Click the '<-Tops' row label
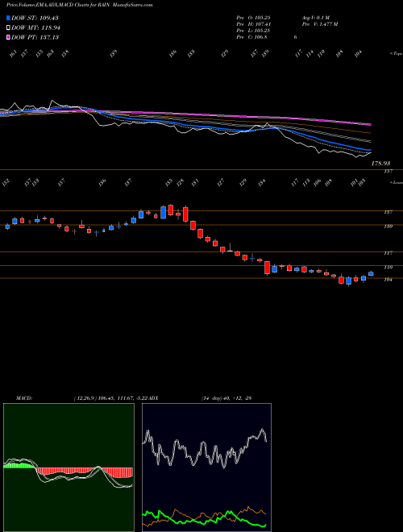 click(396, 54)
